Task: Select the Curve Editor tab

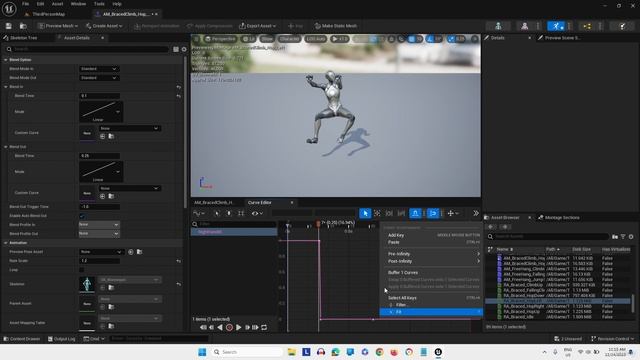Action: point(260,202)
